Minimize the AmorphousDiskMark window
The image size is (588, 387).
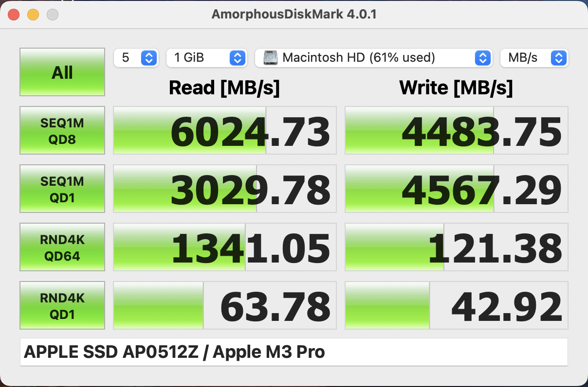tap(33, 15)
